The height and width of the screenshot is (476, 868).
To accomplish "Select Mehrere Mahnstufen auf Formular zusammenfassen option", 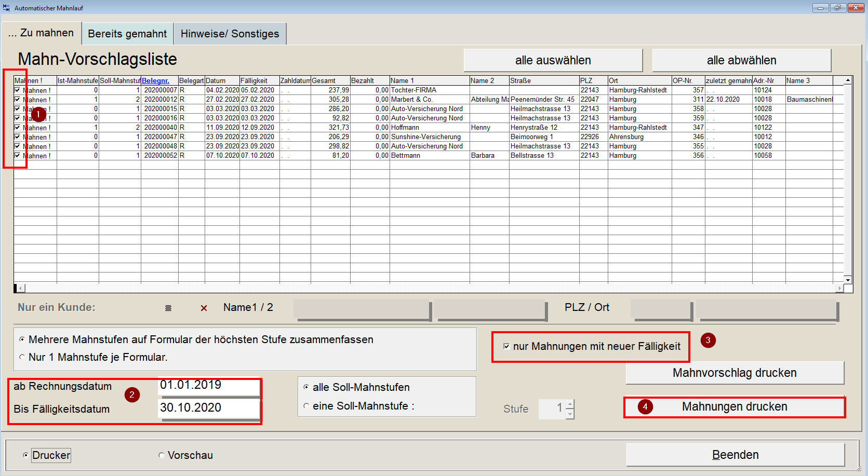I will 22,339.
